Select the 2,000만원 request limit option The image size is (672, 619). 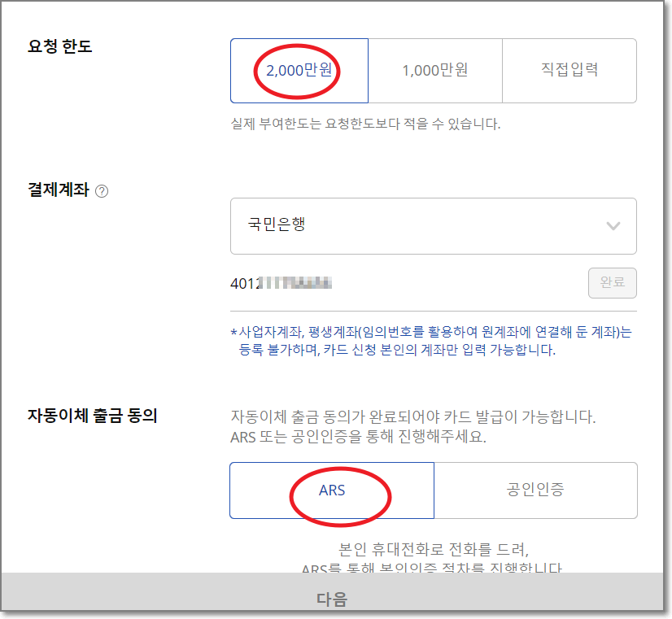point(299,71)
